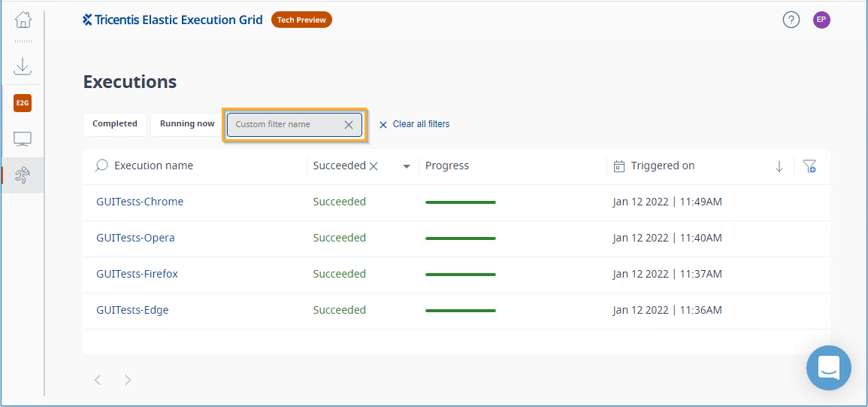Click the 11:37AM trigger date
The image size is (868, 407).
pos(667,274)
